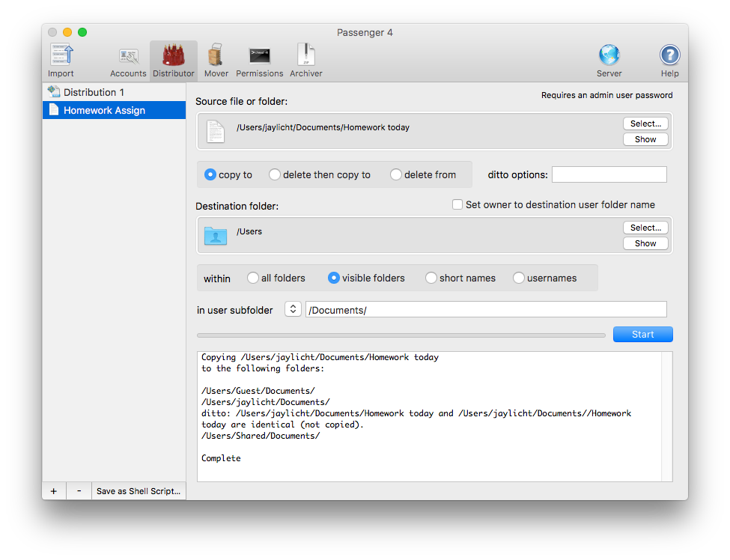Choose the 'delete from' radio button
The image size is (730, 560).
pos(396,174)
